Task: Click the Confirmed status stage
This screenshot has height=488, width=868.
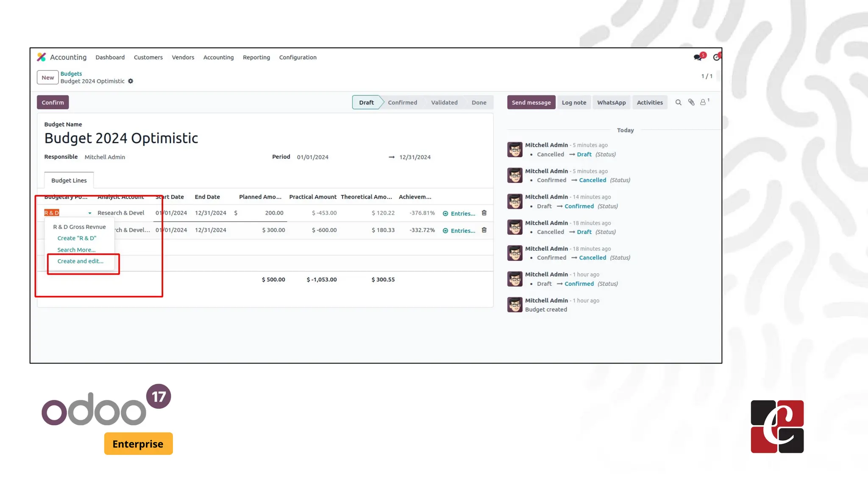Action: [402, 103]
